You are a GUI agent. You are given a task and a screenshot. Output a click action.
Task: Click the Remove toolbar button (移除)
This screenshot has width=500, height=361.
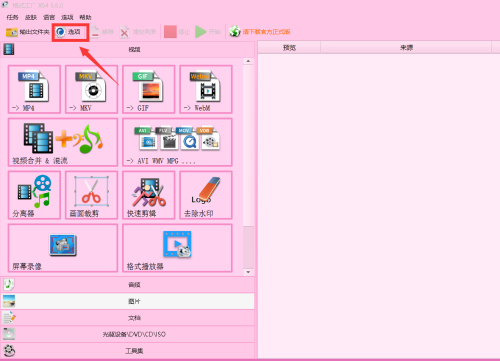click(102, 32)
